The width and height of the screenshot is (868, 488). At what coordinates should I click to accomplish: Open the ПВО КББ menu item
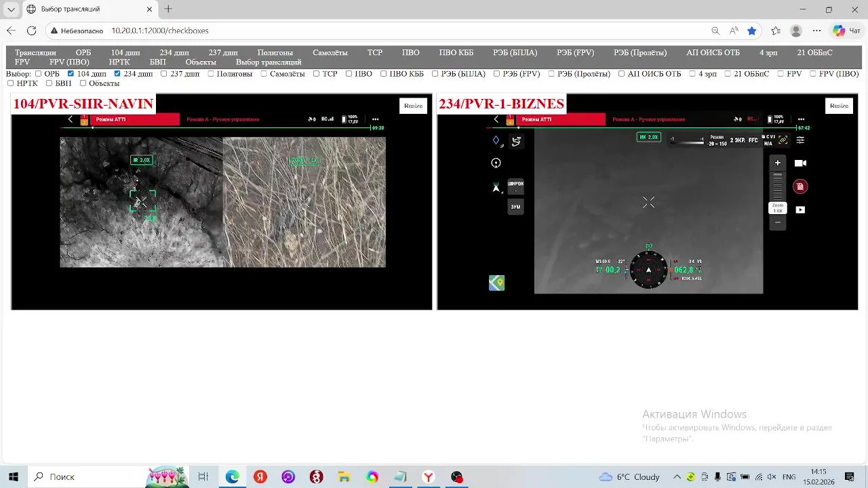(456, 52)
